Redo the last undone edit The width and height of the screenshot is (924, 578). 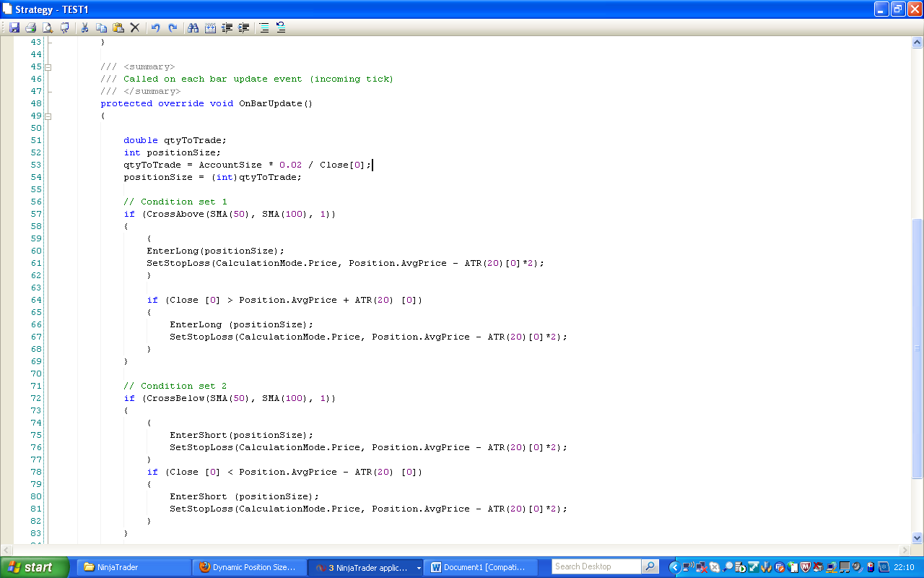click(173, 27)
